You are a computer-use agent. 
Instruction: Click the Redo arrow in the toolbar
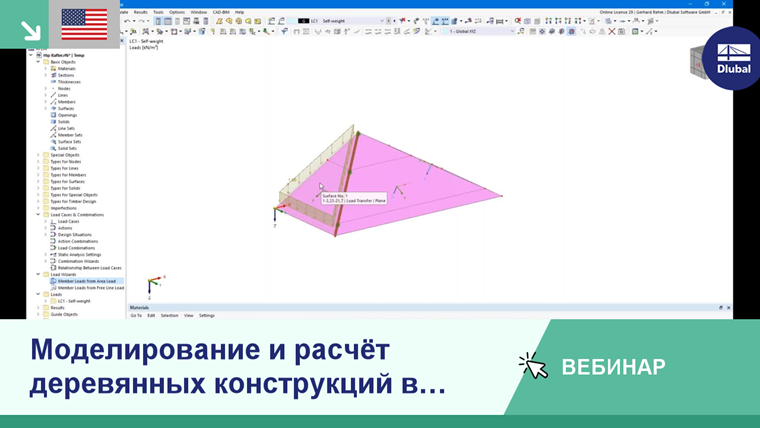click(141, 21)
